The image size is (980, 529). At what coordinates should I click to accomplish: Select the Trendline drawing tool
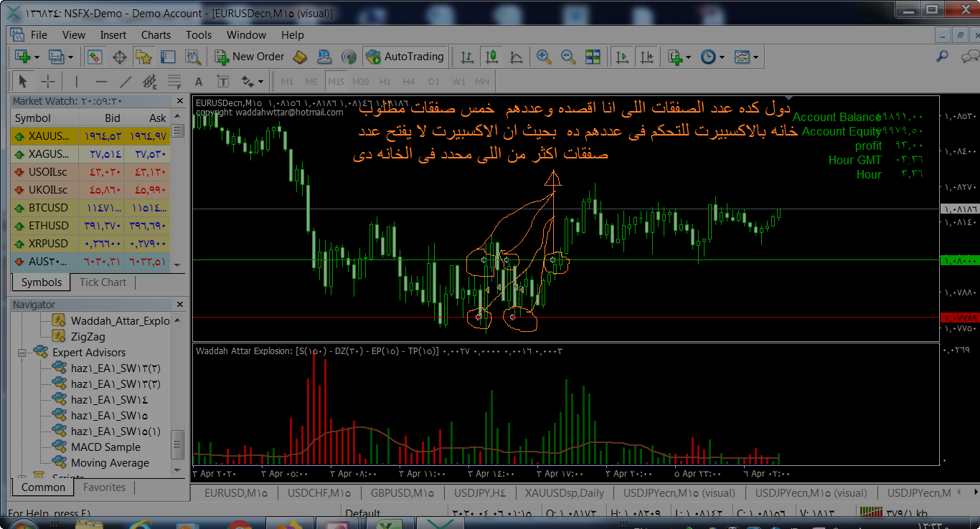126,81
